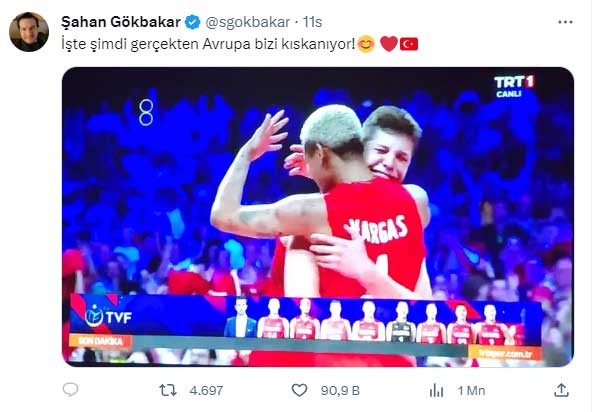Click the 11s tweet timestamp
The image size is (598, 412).
[313, 22]
